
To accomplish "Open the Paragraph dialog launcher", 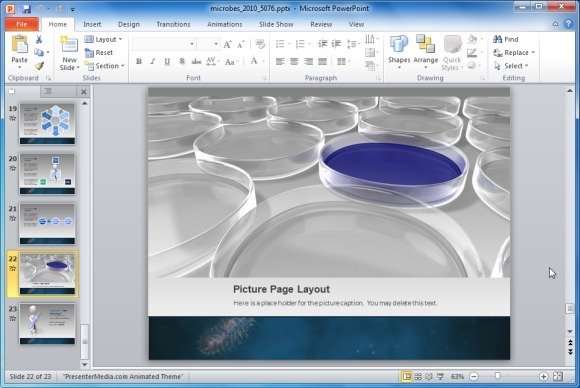I will click(378, 78).
